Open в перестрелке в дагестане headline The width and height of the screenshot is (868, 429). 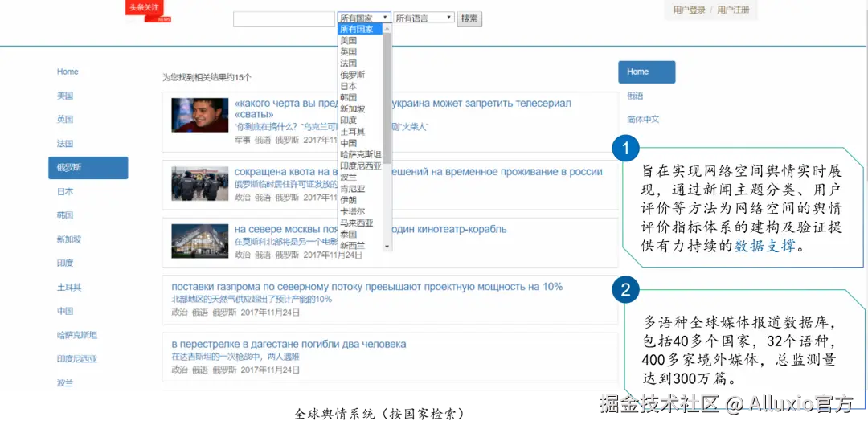point(289,345)
